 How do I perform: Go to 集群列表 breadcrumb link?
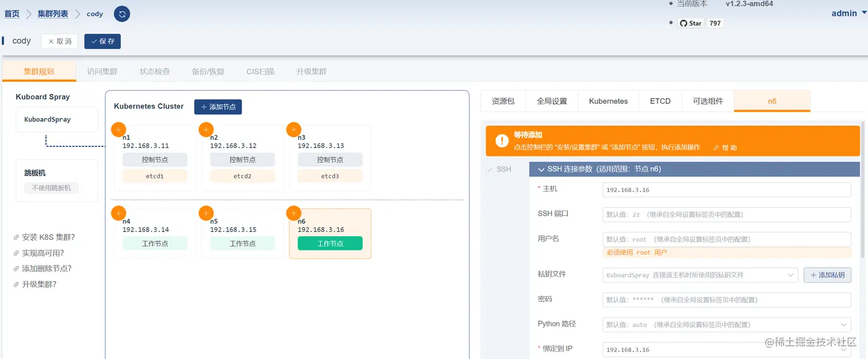coord(53,14)
